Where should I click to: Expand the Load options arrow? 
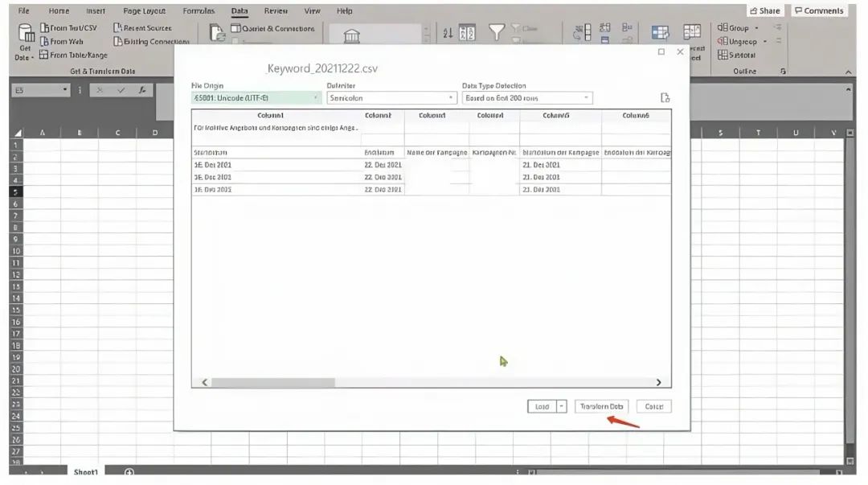561,406
